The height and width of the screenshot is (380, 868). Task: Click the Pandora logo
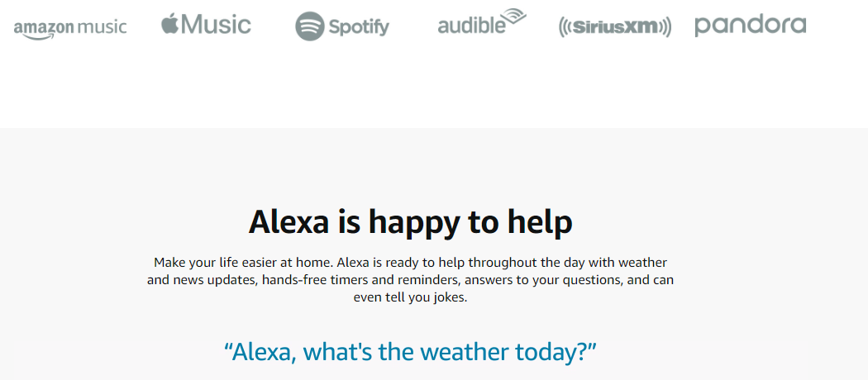[x=750, y=26]
